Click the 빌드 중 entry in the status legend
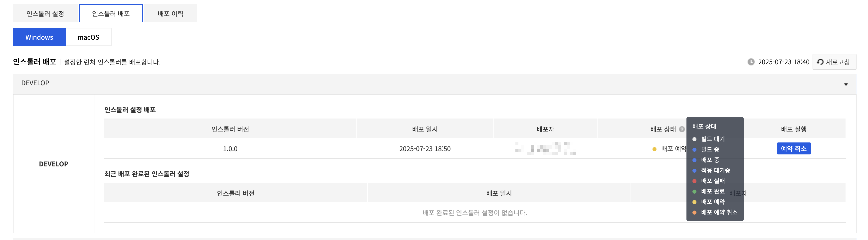 [710, 149]
